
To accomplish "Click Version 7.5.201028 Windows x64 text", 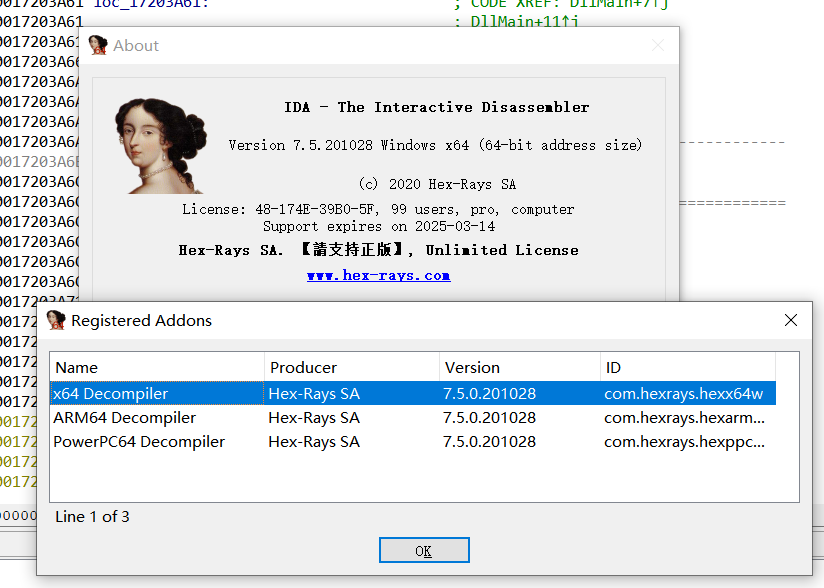I will [x=435, y=145].
